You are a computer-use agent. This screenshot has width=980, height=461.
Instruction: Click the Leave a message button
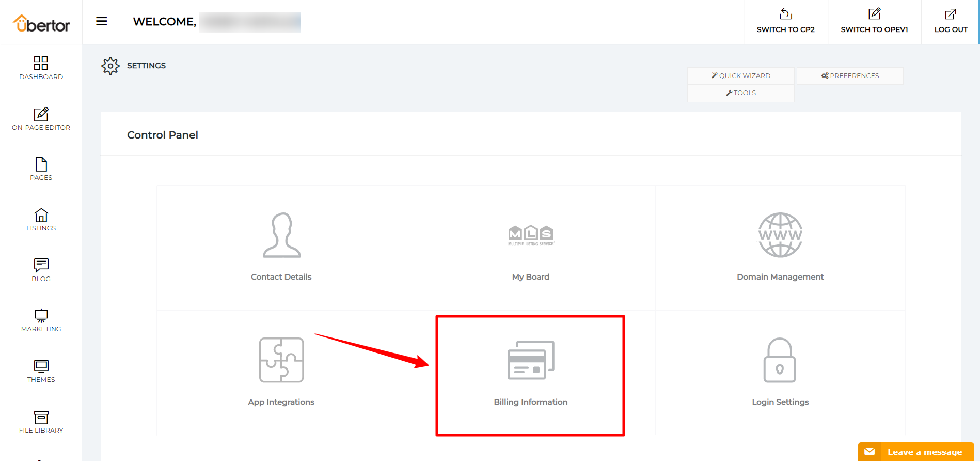pos(915,452)
